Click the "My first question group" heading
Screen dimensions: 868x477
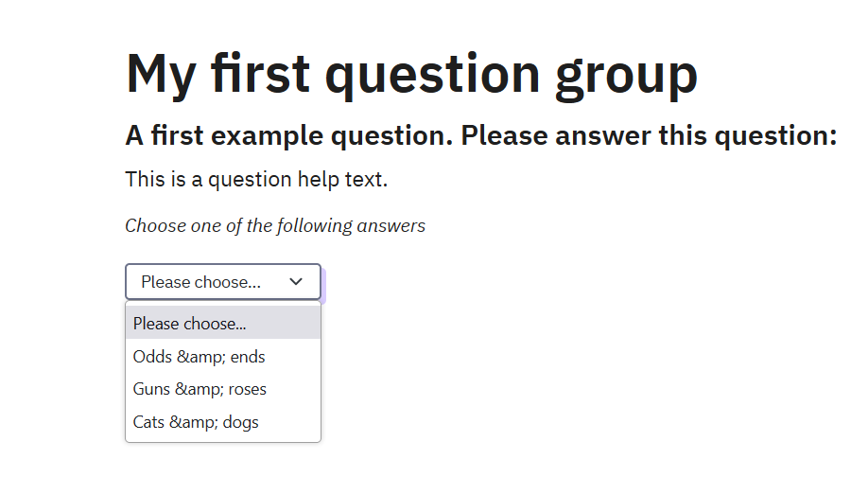pos(411,73)
